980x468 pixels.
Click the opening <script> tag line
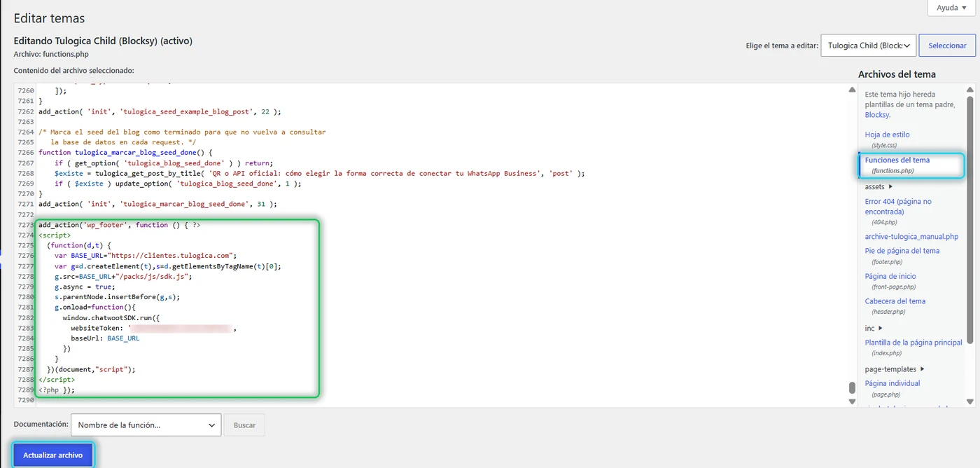coord(55,235)
